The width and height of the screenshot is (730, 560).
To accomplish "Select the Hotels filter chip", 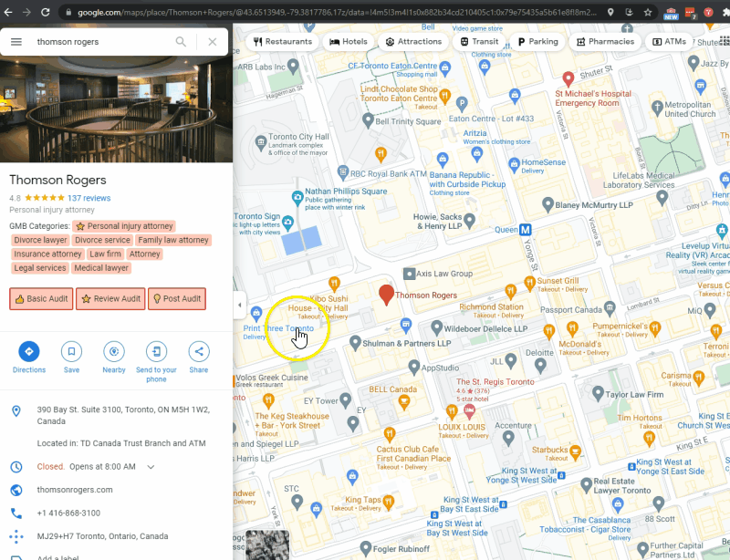I will point(349,42).
